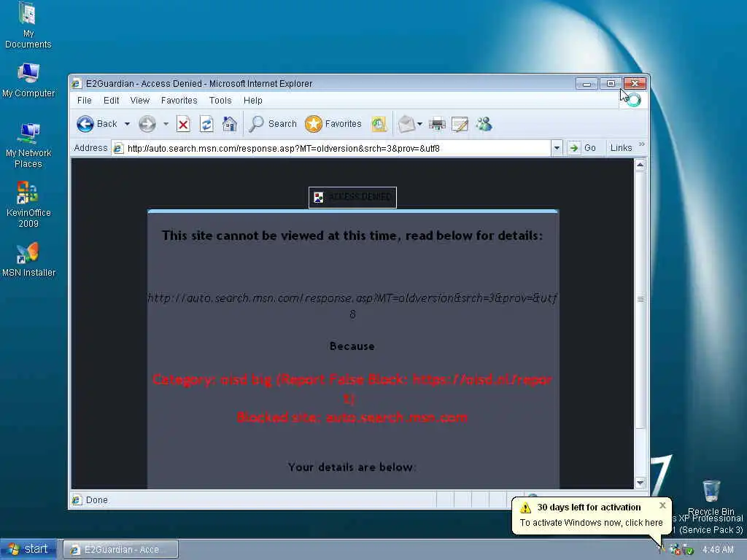Select the Recycle Bin desktop icon
Viewport: 747px width, 560px height.
[x=711, y=497]
